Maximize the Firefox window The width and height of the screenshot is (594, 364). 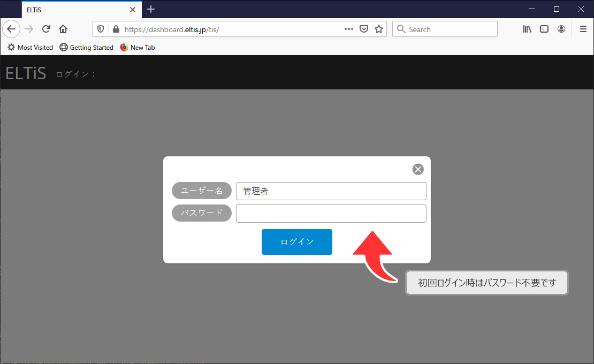click(557, 9)
